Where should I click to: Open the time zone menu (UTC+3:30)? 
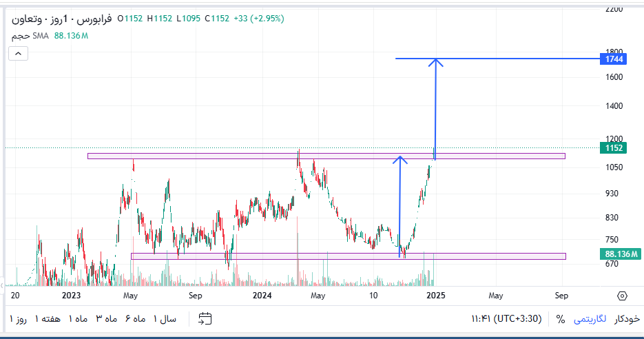(x=506, y=318)
